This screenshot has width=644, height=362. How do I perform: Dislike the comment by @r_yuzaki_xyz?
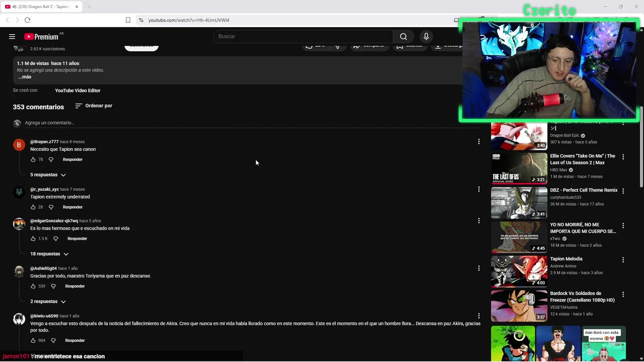click(x=51, y=207)
